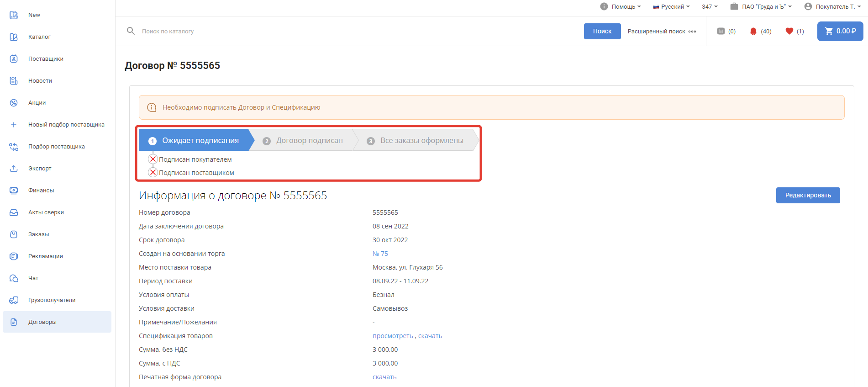The height and width of the screenshot is (387, 868).
Task: Expand the Помощь dropdown
Action: click(x=621, y=6)
